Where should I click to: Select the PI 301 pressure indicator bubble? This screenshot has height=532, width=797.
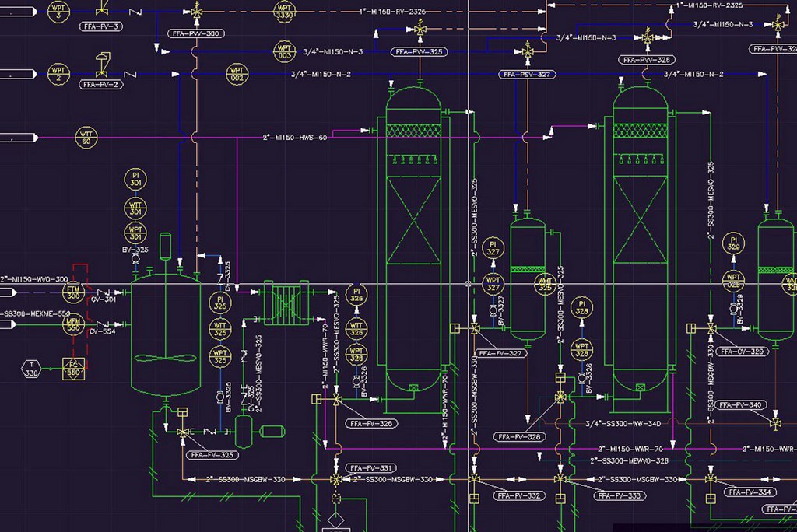136,180
